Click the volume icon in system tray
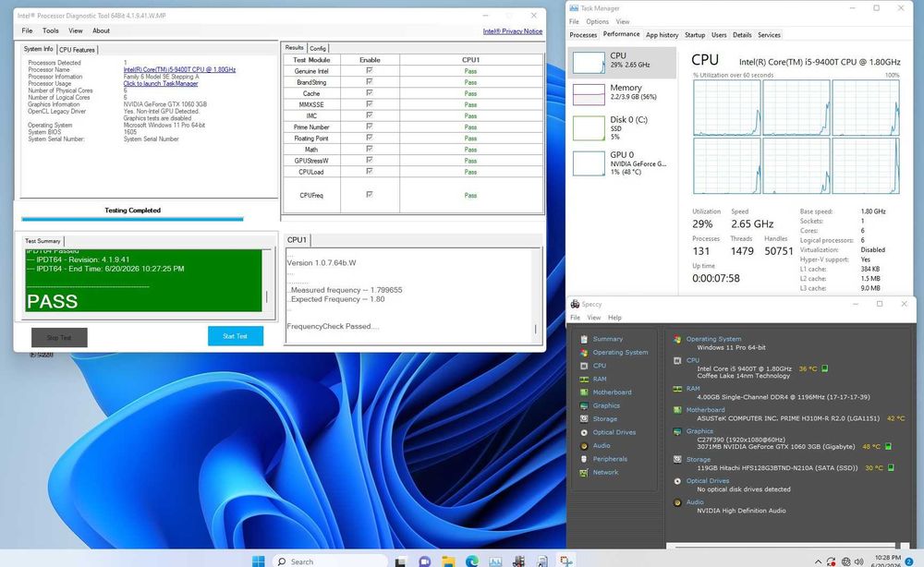924x567 pixels. click(859, 561)
